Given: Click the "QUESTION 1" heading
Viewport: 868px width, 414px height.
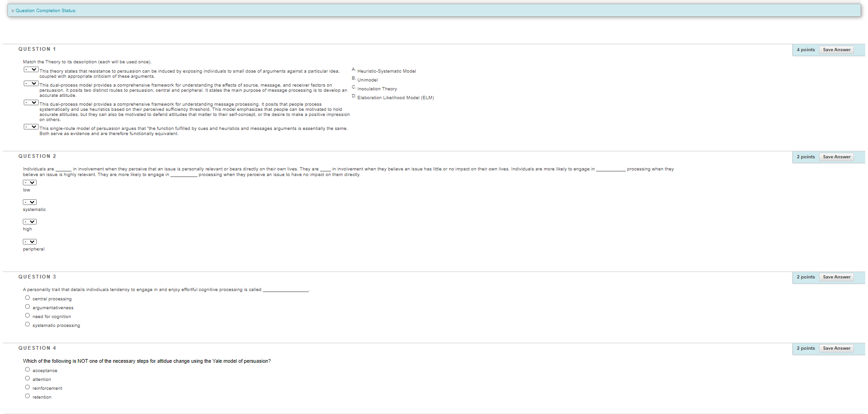Looking at the screenshot, I should (x=37, y=49).
